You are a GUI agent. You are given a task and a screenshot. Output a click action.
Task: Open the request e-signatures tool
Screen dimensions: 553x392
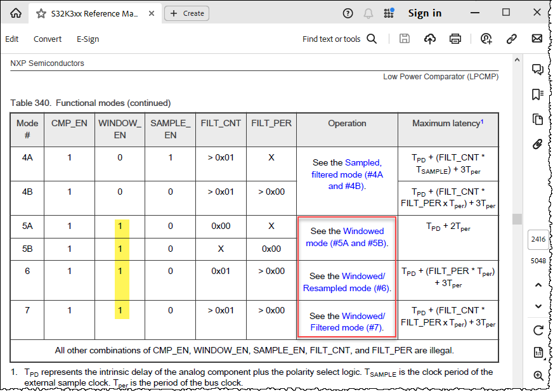(486, 39)
